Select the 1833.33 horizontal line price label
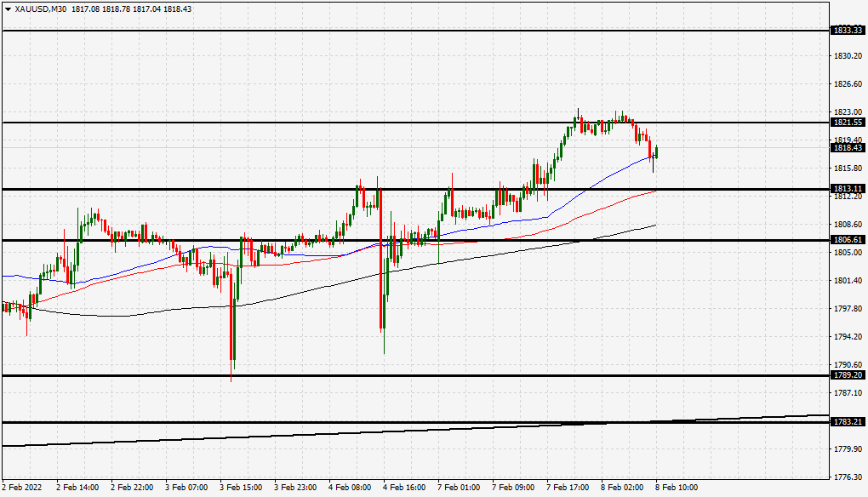Screen dimensions: 868x497 click(848, 31)
